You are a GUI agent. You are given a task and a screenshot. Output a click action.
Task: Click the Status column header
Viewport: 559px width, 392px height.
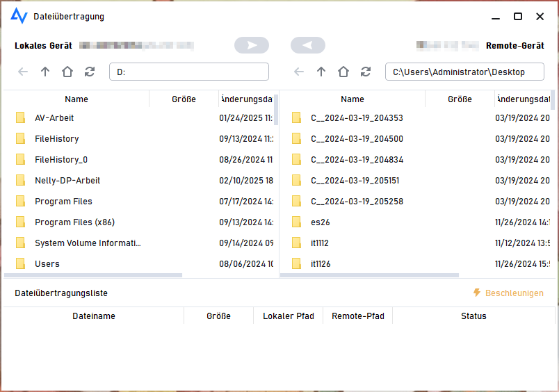click(473, 316)
